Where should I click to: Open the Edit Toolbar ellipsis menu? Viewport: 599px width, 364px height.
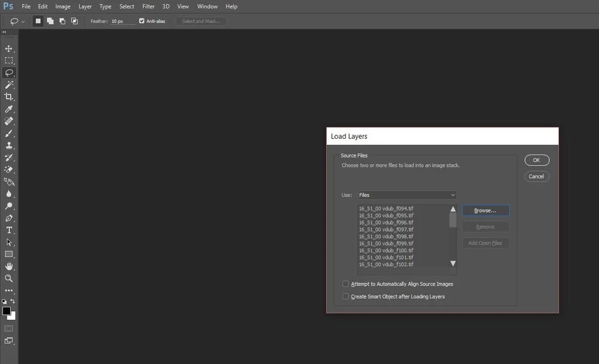8,290
